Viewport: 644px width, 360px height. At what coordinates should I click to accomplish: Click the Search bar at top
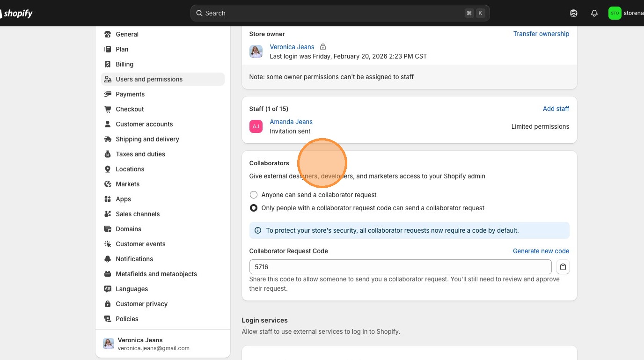[340, 13]
